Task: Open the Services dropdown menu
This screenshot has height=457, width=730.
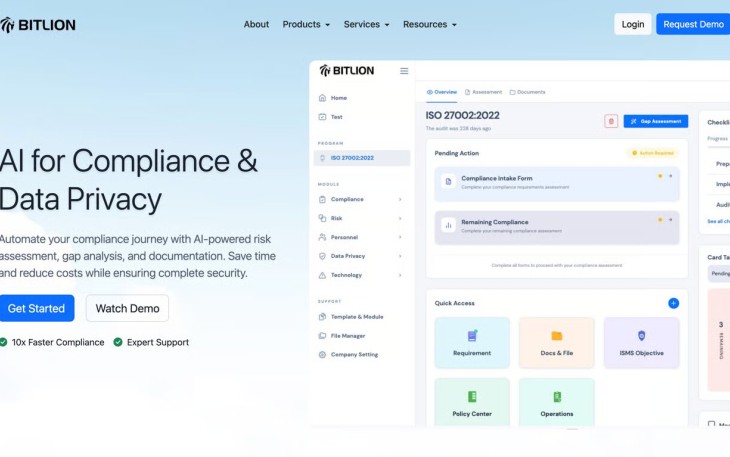Action: click(x=366, y=24)
